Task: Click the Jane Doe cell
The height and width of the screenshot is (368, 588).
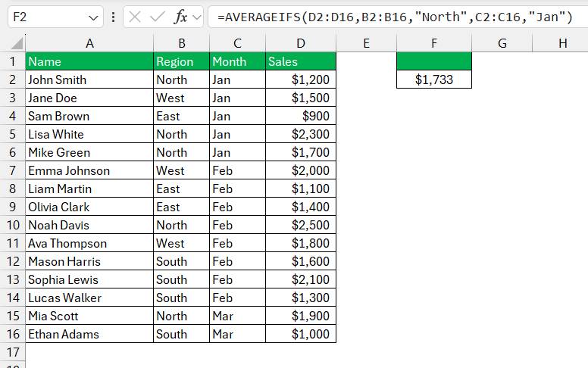Action: pyautogui.click(x=89, y=98)
